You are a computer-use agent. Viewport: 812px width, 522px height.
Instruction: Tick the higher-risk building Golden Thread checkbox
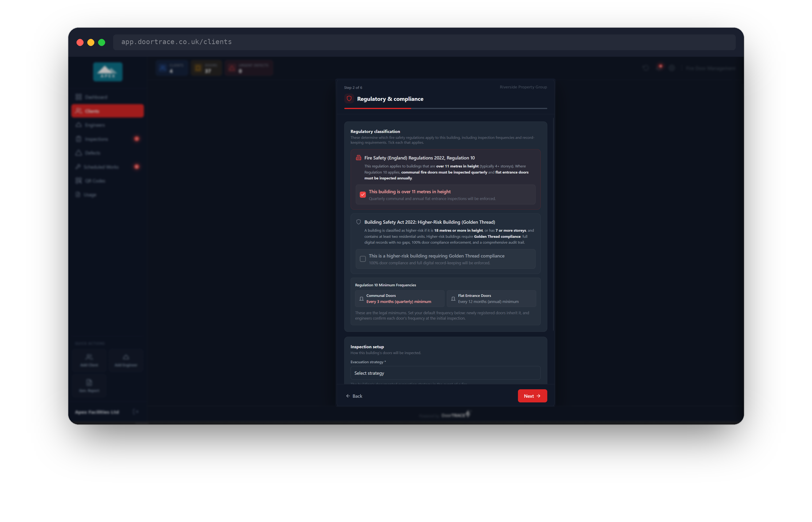[363, 259]
